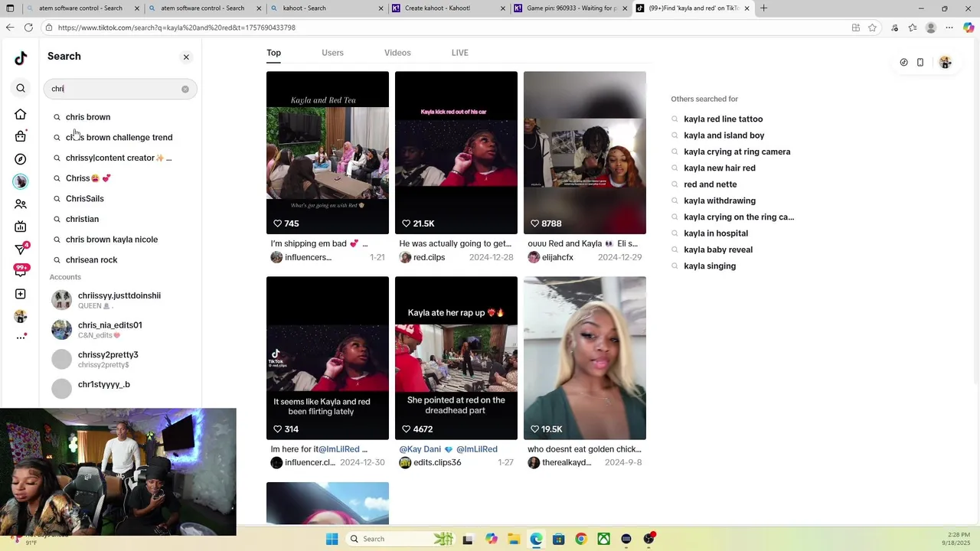Viewport: 980px width, 551px height.
Task: Open the coins icon at top right
Action: click(x=903, y=62)
